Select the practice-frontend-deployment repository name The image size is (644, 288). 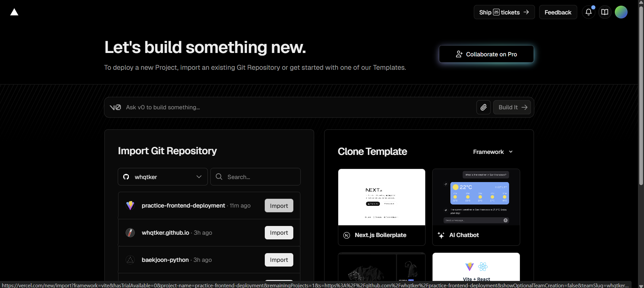click(183, 206)
